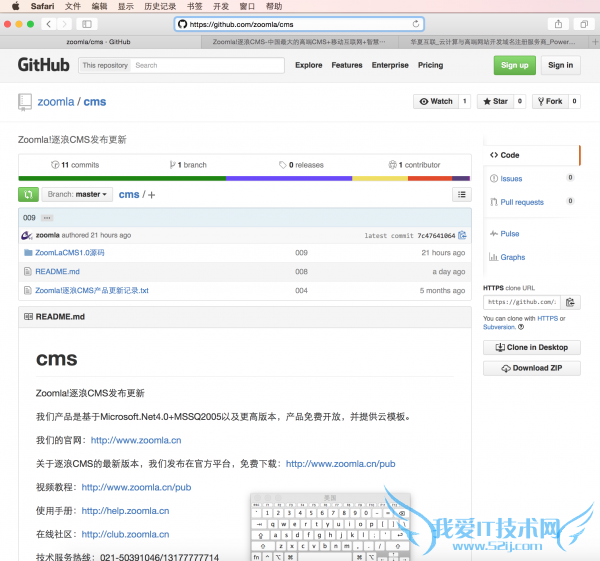
Task: Open the README.md file link
Action: [x=57, y=271]
